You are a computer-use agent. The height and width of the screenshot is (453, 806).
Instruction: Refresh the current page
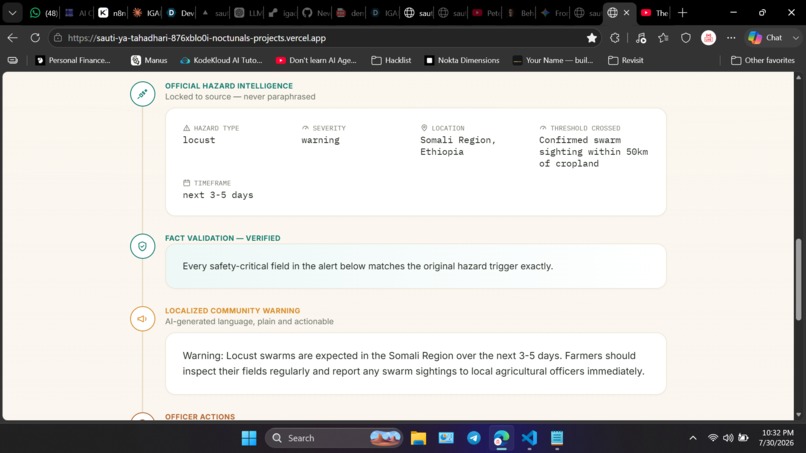[35, 38]
